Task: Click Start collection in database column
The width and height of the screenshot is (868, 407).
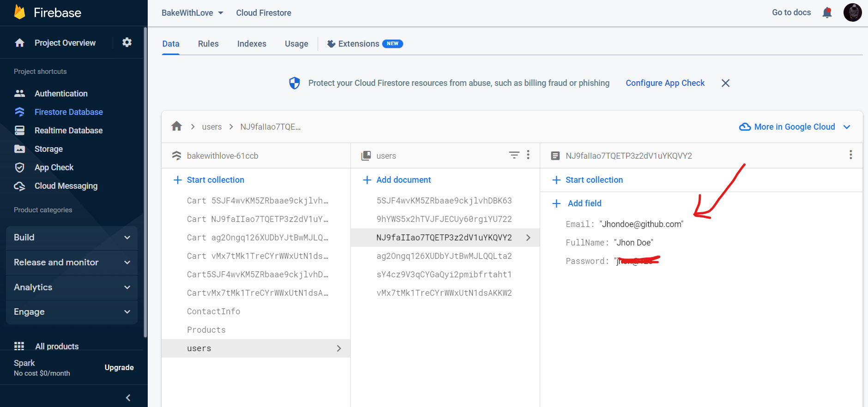Action: click(x=209, y=180)
